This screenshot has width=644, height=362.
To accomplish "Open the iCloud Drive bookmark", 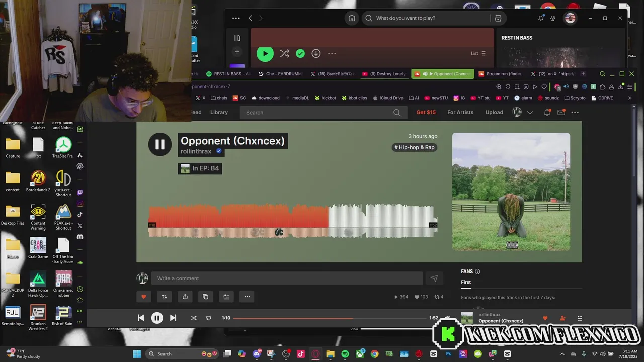I will point(387,98).
